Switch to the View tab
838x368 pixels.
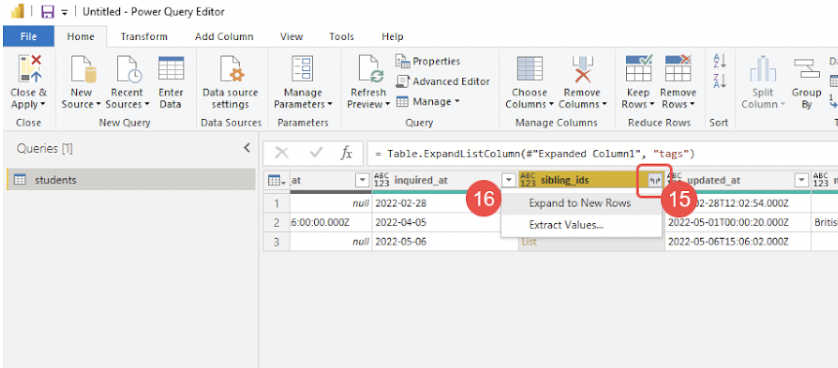[291, 37]
